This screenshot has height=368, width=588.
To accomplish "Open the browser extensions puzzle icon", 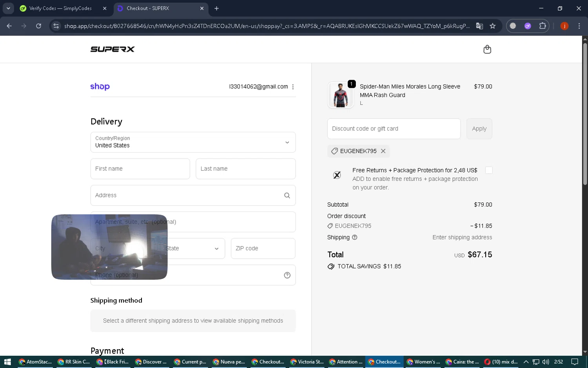I will [x=543, y=26].
